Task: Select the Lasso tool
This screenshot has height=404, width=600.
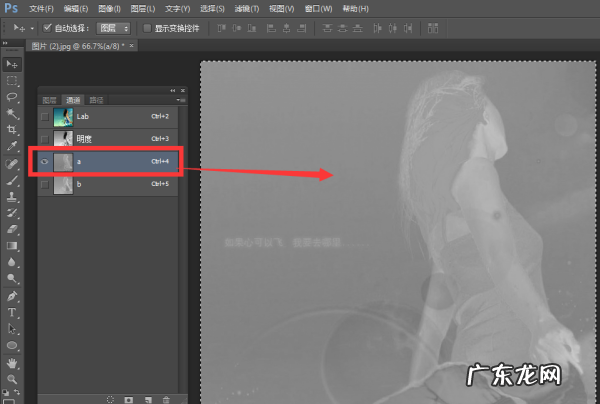Action: [x=12, y=97]
